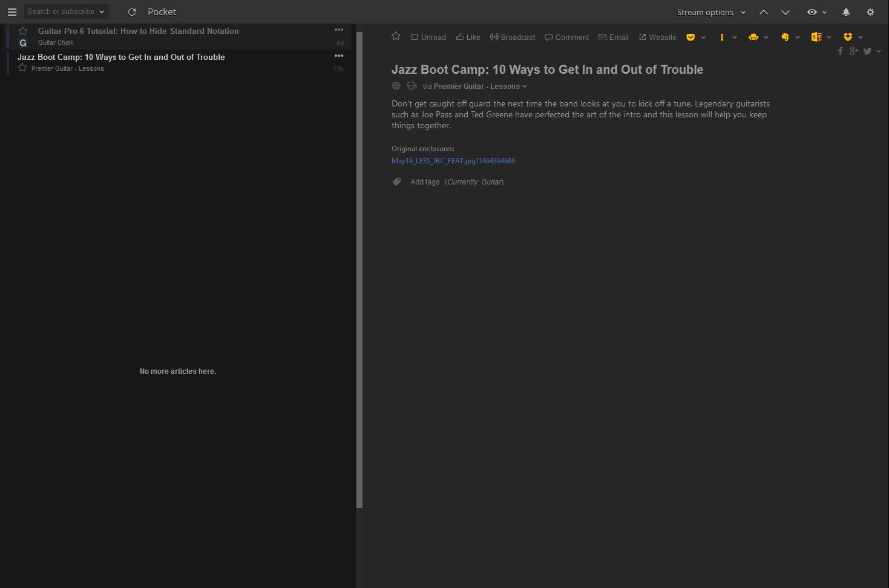This screenshot has width=889, height=588.
Task: Open the article Website externally
Action: tap(658, 37)
